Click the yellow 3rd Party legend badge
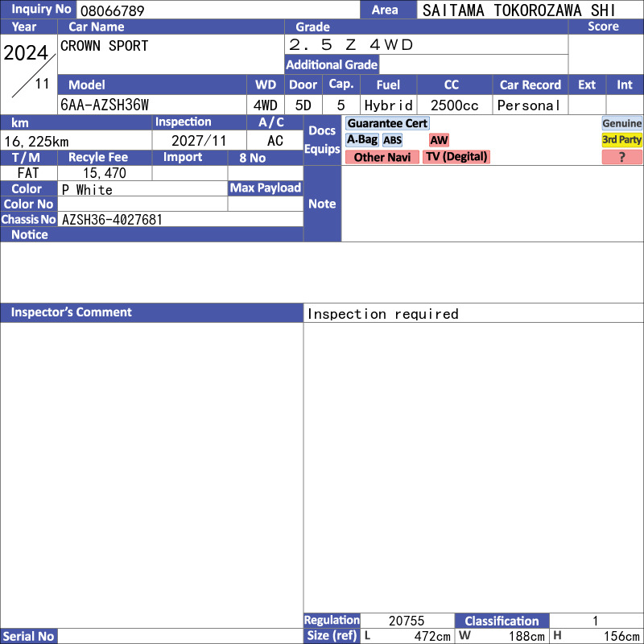 [x=621, y=139]
